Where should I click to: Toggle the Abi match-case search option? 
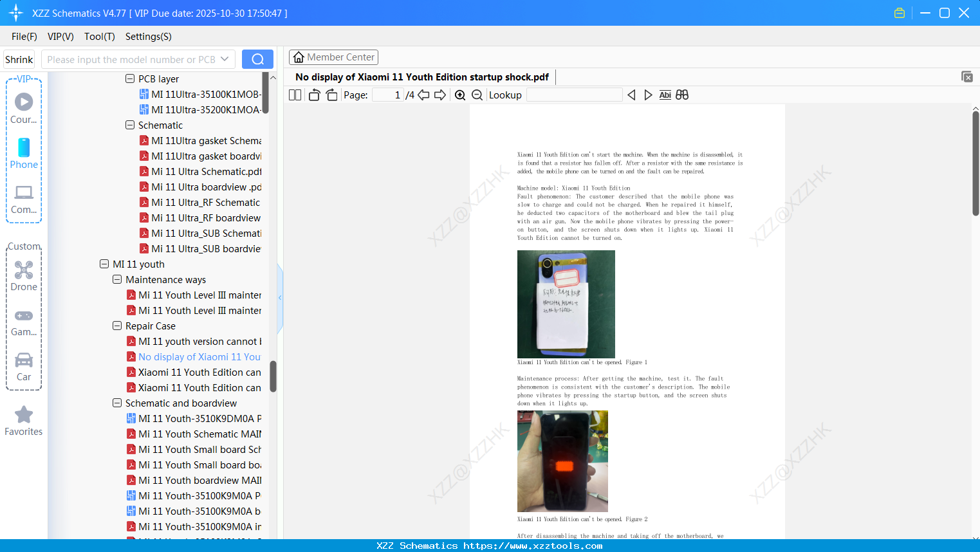[x=665, y=95]
